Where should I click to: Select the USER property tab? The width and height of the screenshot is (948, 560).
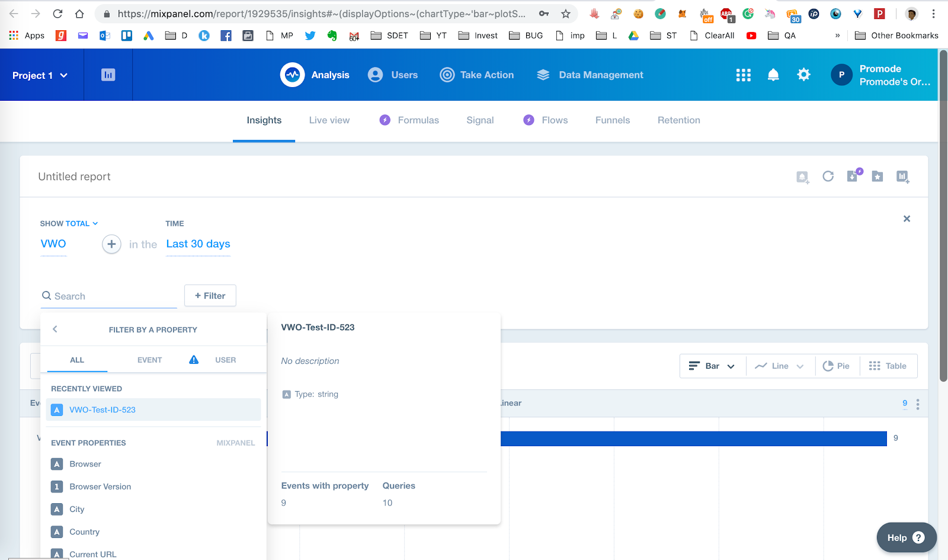point(226,360)
